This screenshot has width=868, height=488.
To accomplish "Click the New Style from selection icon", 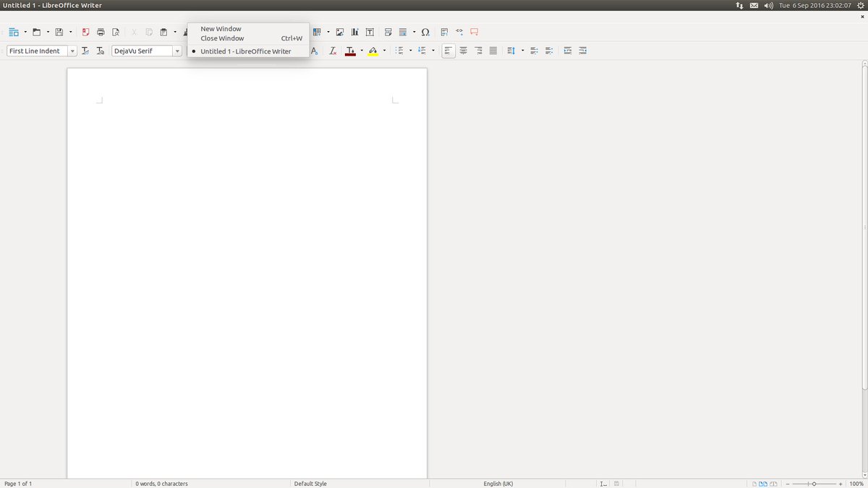I will tap(101, 51).
